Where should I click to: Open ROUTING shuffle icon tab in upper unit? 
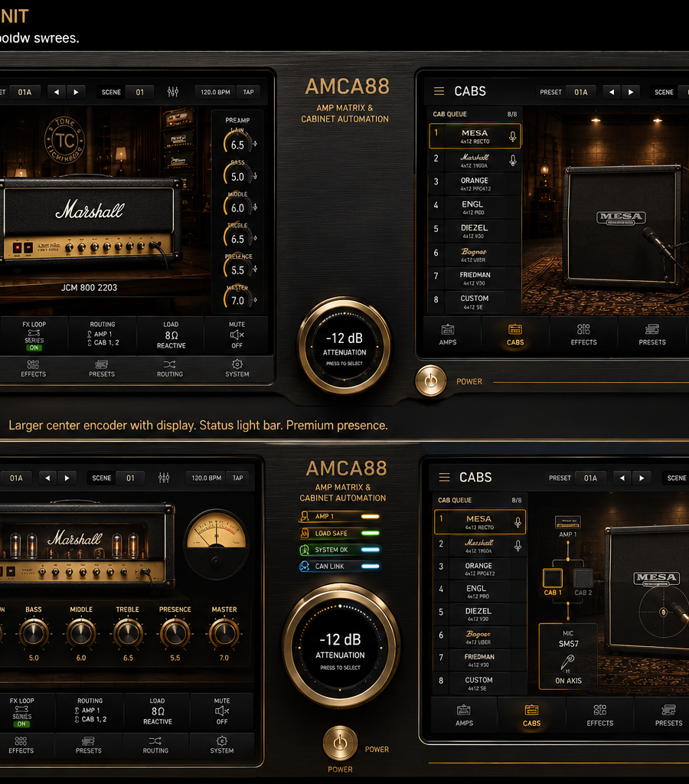(x=169, y=368)
